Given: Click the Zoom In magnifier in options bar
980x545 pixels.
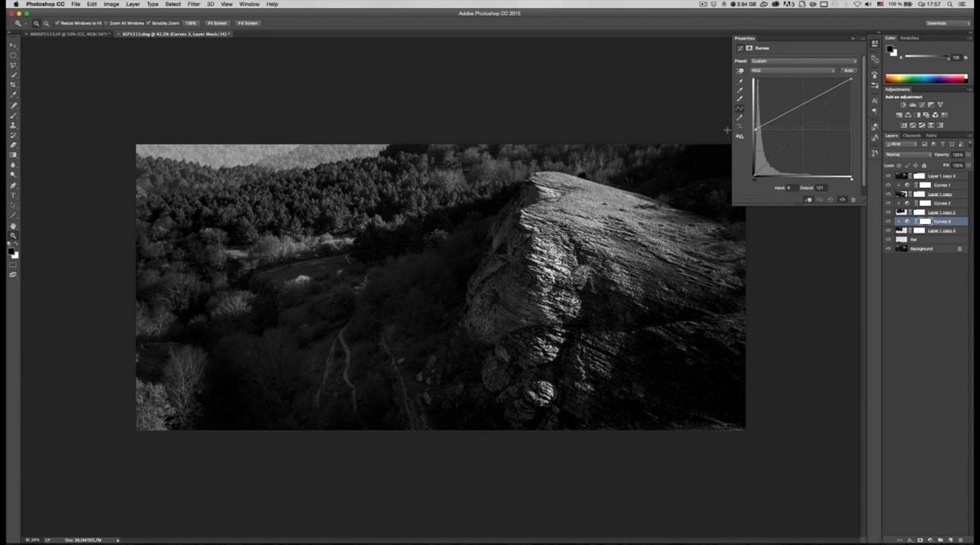Looking at the screenshot, I should pyautogui.click(x=37, y=23).
